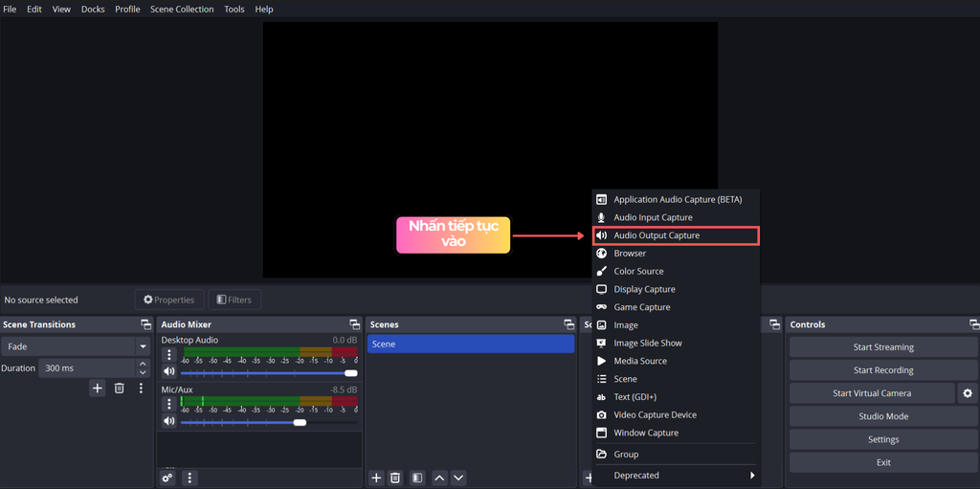Click the Start Recording button
This screenshot has height=489, width=980.
[x=883, y=370]
